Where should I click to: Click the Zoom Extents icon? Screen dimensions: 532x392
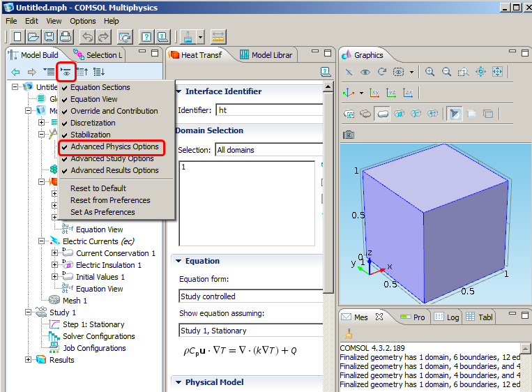click(497, 72)
